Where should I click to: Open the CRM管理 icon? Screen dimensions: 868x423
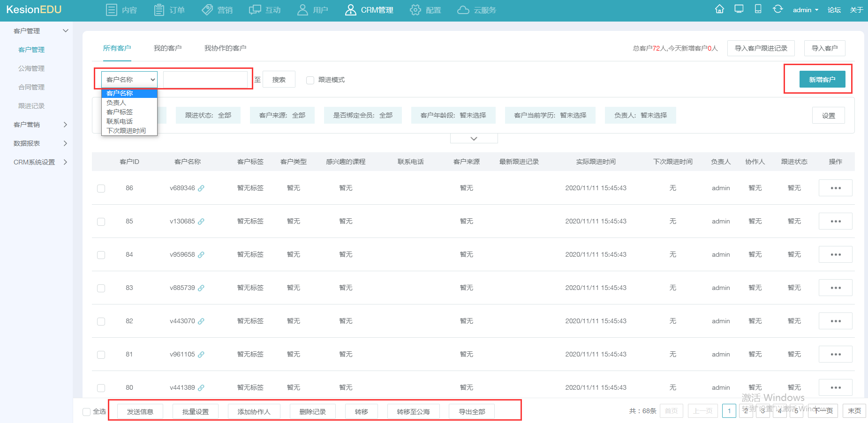(x=350, y=10)
